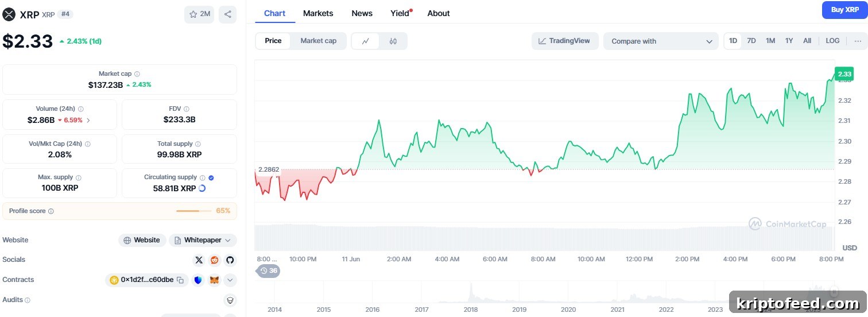Copy the contract address 0x1d2f...c60dbe
Viewport: 868px width, 317px height.
(x=180, y=280)
